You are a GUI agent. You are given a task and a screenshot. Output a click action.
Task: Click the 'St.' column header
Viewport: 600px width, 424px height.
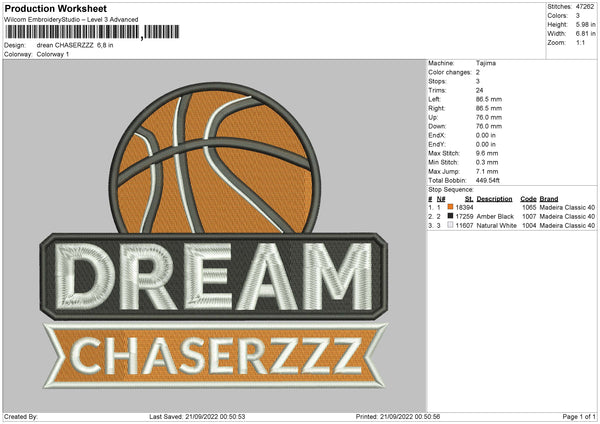coord(469,199)
